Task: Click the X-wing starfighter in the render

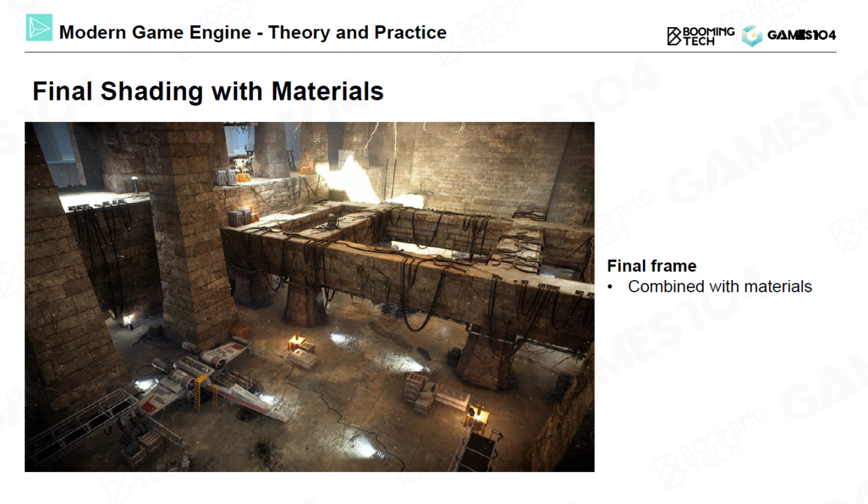Action: tap(217, 380)
